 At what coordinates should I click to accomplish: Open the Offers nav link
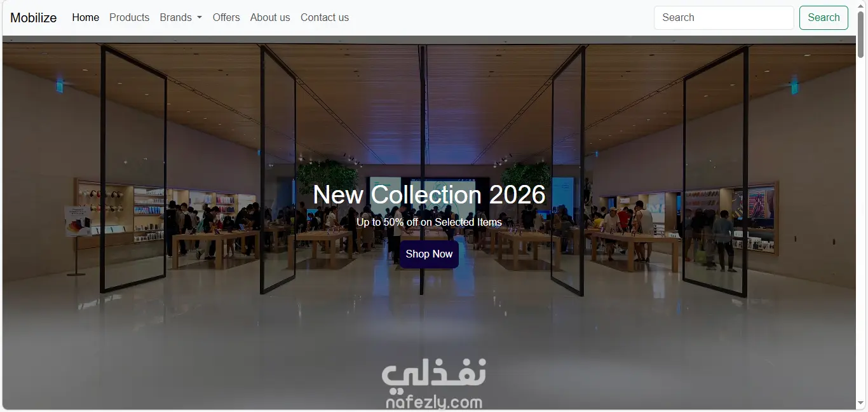click(226, 18)
